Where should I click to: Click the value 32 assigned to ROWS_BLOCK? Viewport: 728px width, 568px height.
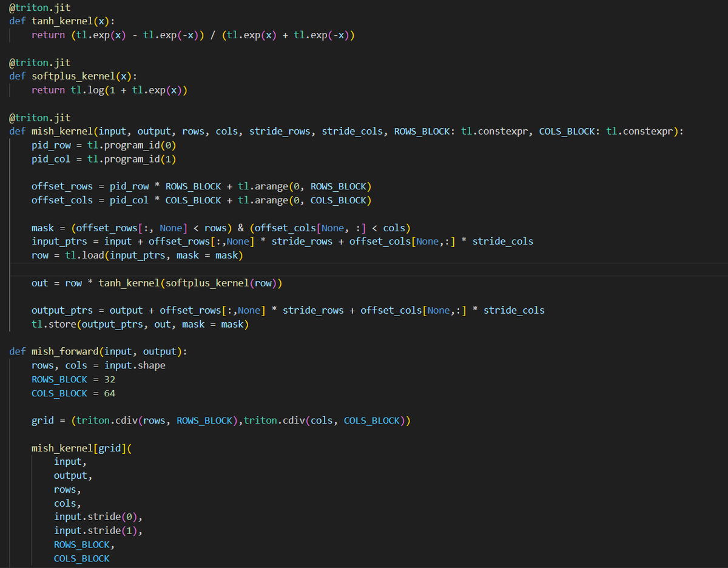click(109, 380)
